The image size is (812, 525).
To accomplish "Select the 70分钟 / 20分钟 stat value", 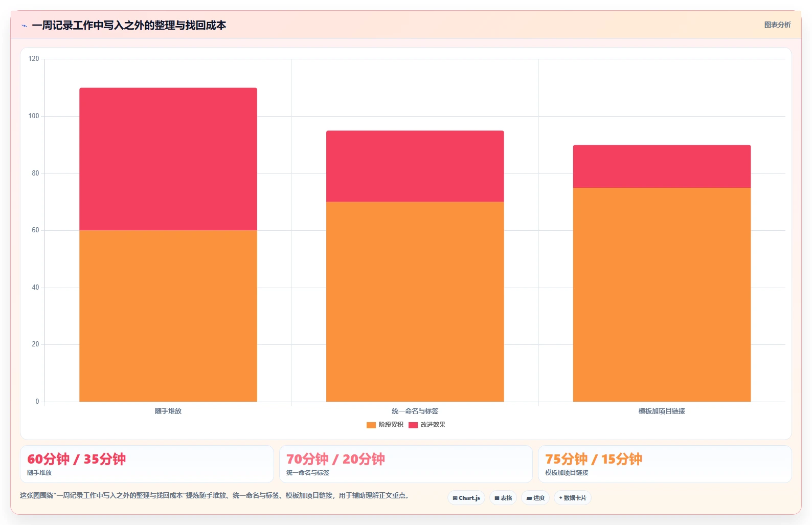I will pyautogui.click(x=335, y=459).
